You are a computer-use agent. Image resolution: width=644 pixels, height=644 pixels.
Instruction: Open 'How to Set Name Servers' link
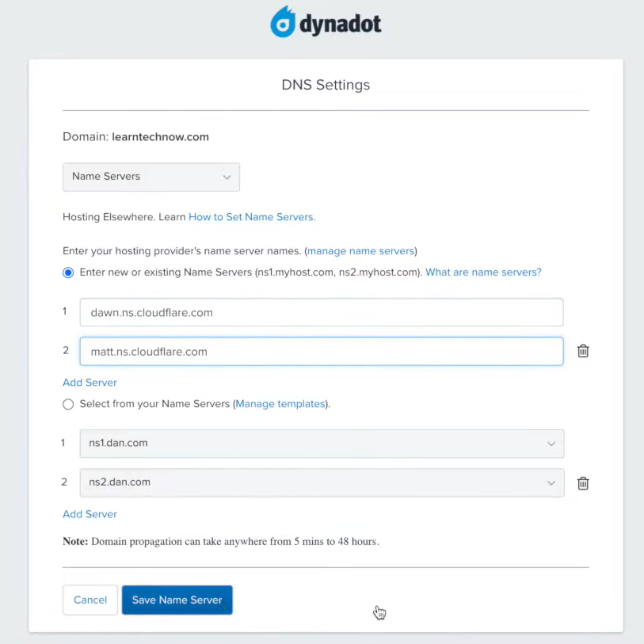[251, 217]
